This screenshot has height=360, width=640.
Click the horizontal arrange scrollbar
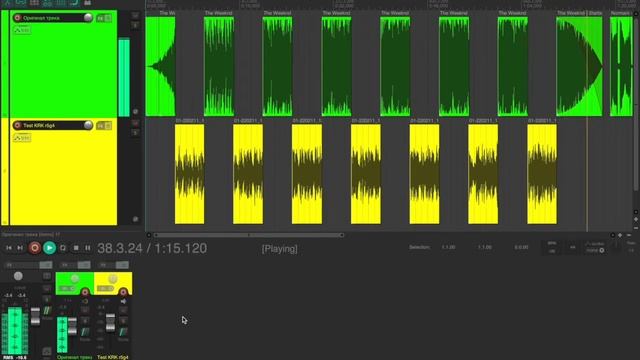point(249,235)
